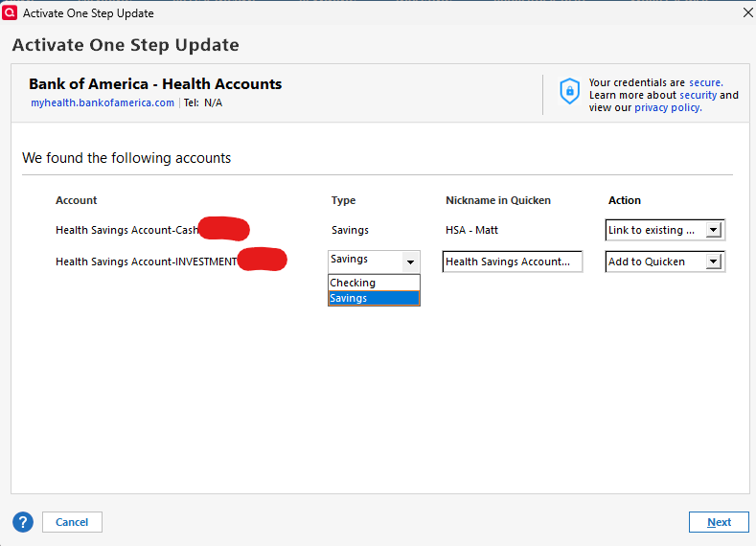Click the Action column header

[x=625, y=200]
